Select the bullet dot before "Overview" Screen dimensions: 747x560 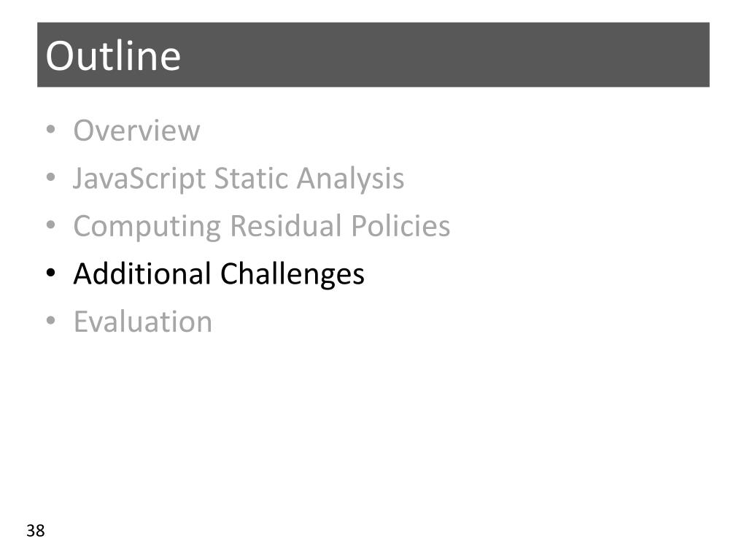(x=51, y=130)
